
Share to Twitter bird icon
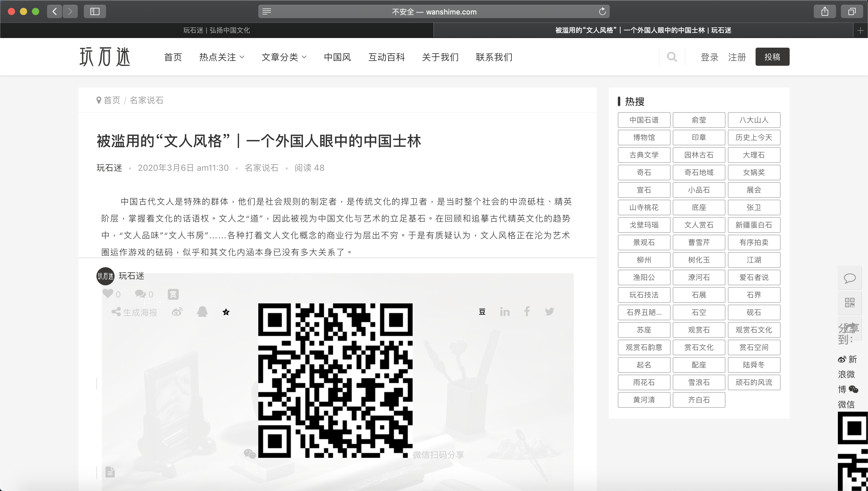coord(549,312)
